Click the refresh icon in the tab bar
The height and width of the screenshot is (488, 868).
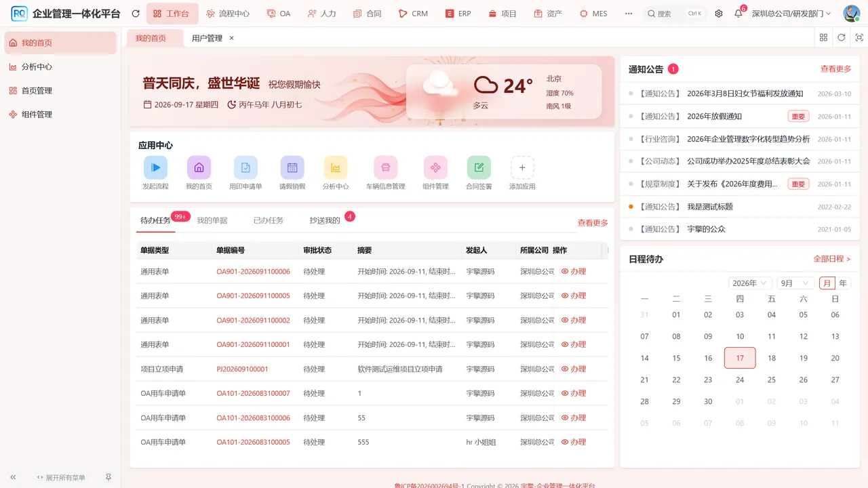(x=842, y=38)
